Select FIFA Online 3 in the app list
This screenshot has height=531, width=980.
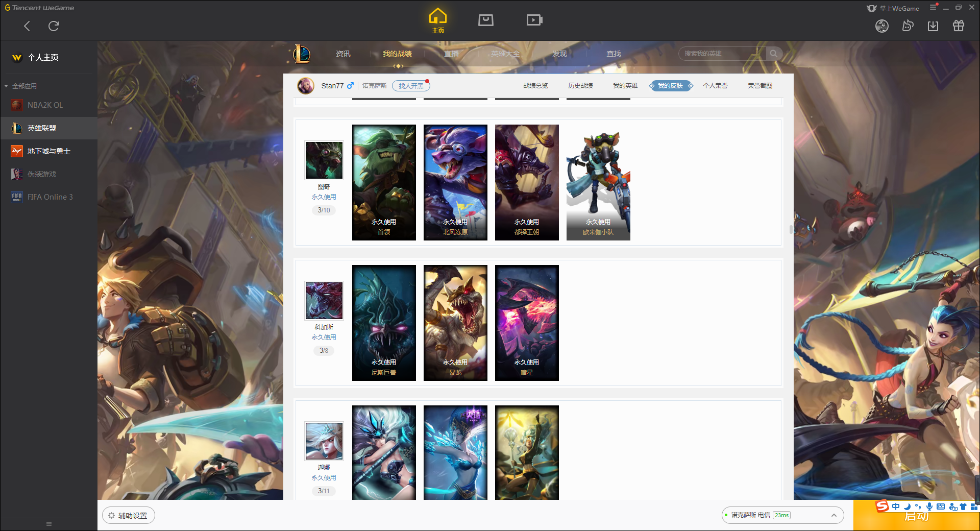point(48,197)
